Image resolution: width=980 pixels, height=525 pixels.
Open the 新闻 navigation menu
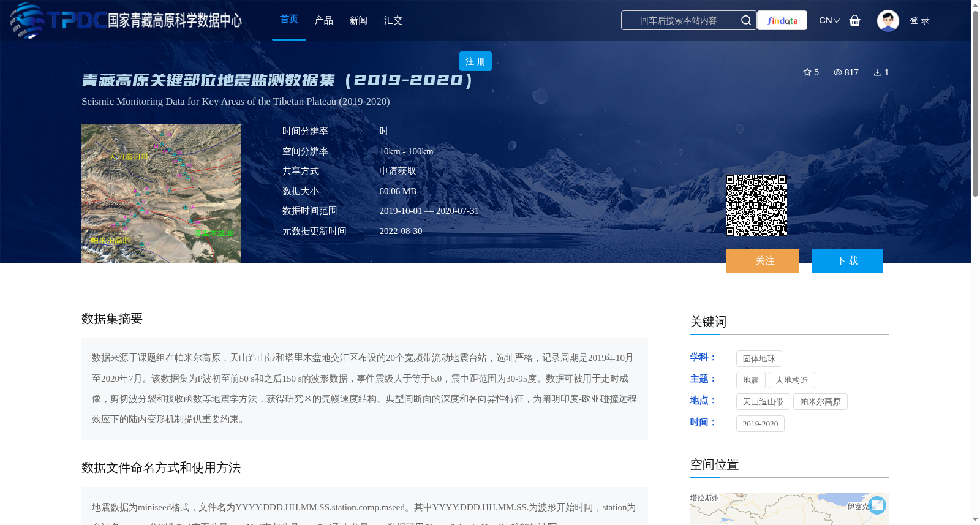(358, 20)
